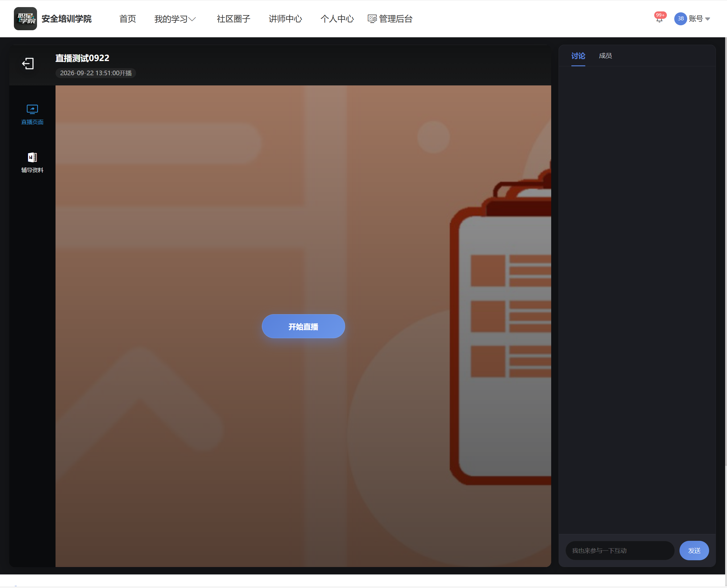This screenshot has width=727, height=588.
Task: Go to 首页 in the navigation
Action: 128,19
